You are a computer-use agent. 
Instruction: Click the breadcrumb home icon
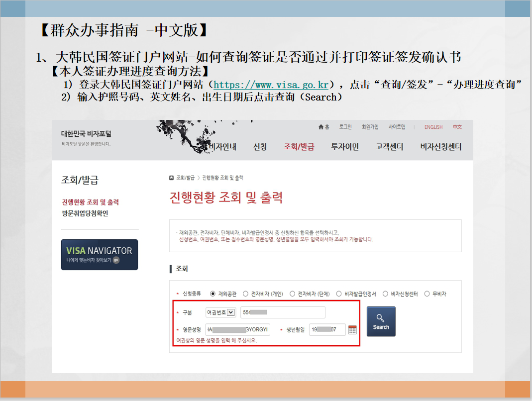click(171, 178)
